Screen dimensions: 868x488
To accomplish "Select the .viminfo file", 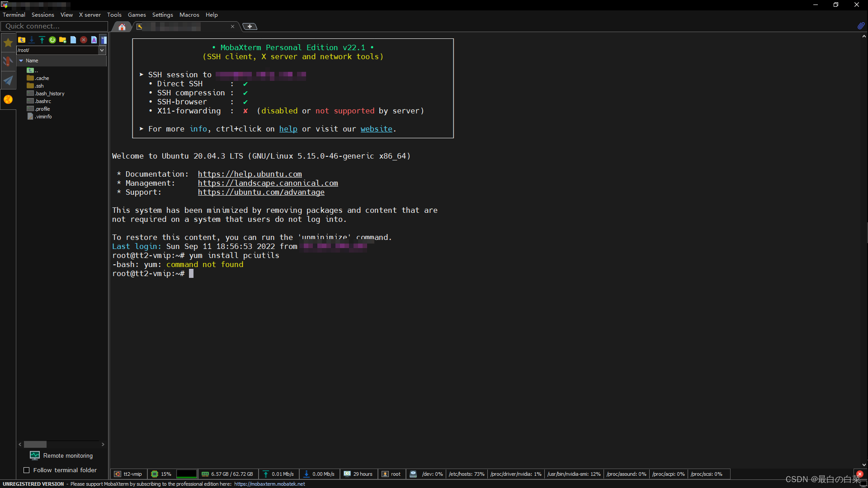I will click(39, 117).
